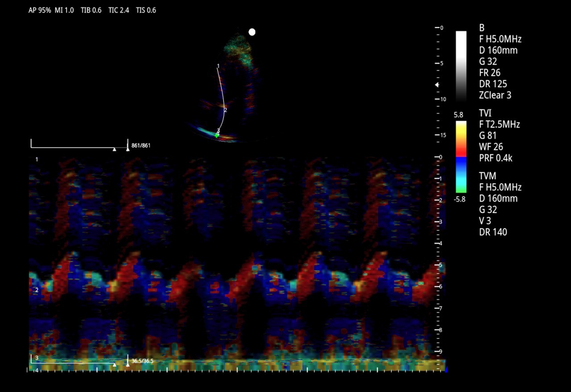
Task: Click the PRF 0.4k setting
Action: (496, 158)
